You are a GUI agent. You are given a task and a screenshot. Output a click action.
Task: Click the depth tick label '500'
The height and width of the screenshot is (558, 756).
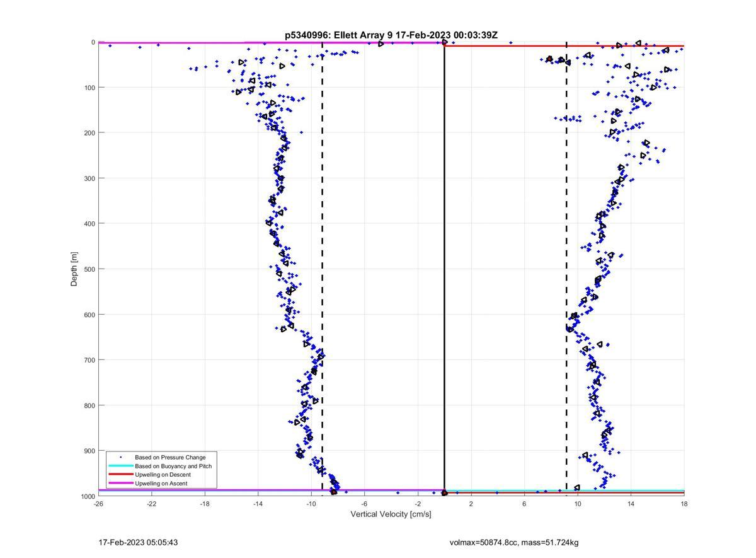tap(89, 269)
